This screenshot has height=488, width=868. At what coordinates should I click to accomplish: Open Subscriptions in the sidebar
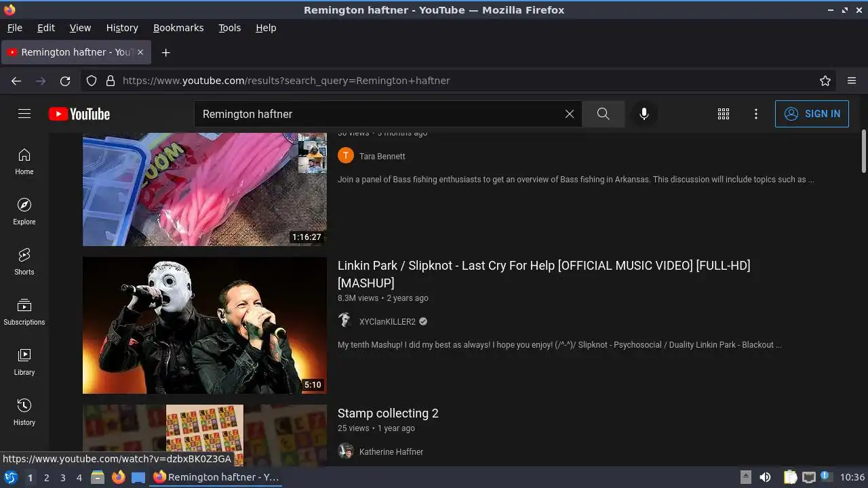tap(24, 312)
